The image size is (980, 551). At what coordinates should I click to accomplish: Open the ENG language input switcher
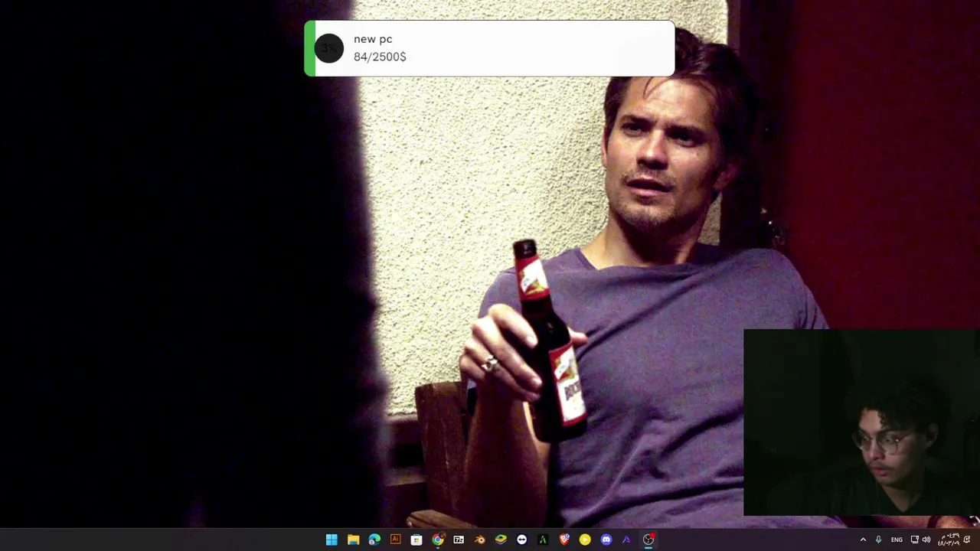(897, 540)
